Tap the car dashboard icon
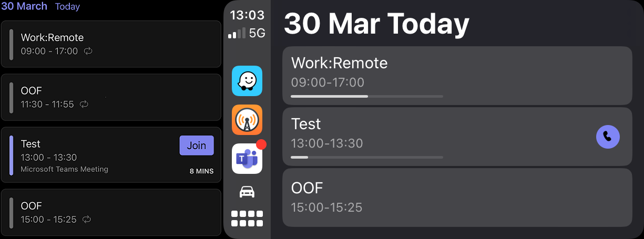Viewport: 644px width, 239px height. [x=247, y=192]
